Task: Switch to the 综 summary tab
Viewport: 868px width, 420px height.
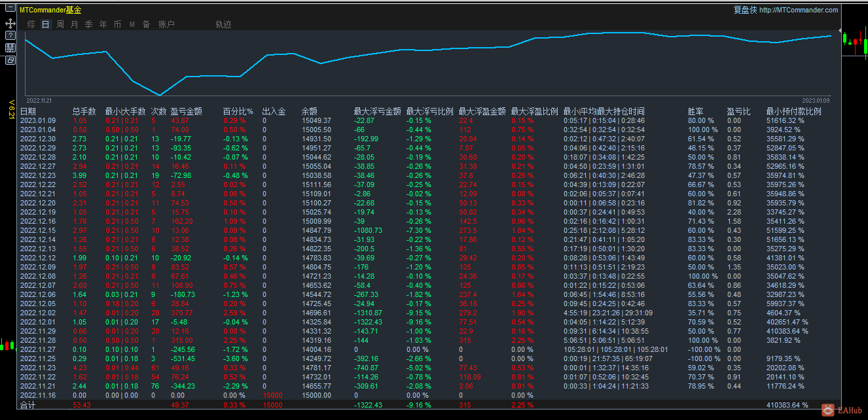Action: 31,24
